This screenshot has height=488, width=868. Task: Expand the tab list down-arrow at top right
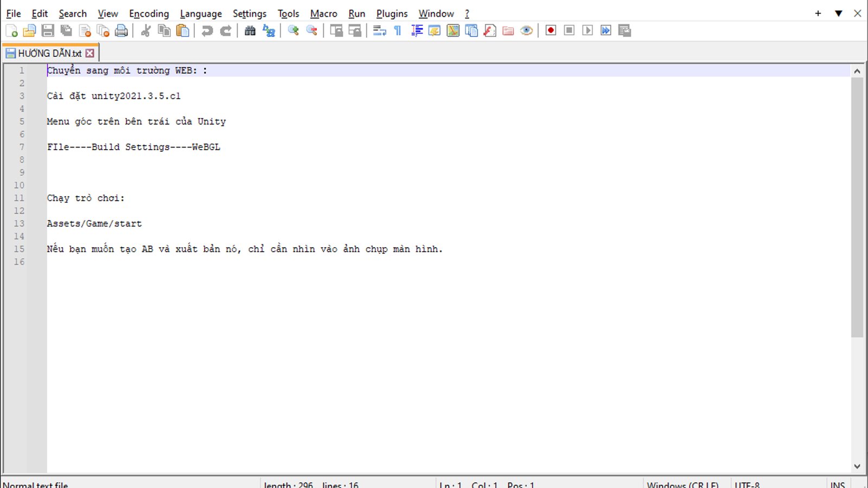click(838, 14)
